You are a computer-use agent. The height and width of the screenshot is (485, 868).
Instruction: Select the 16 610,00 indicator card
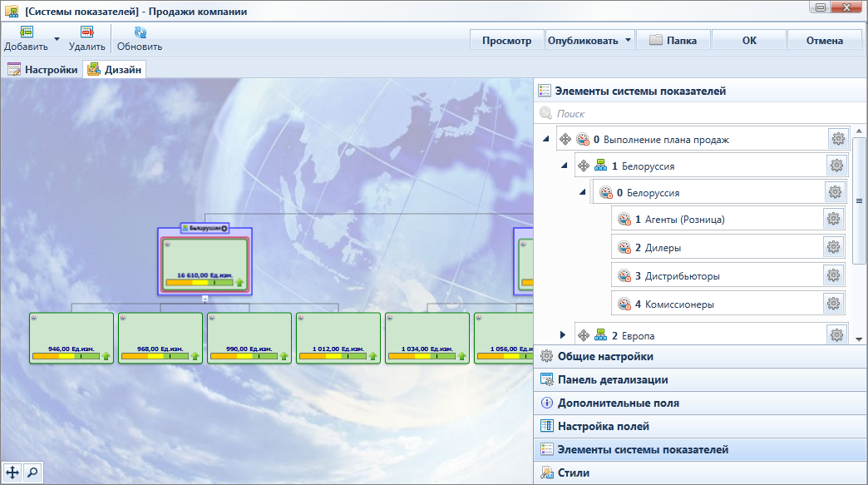click(x=205, y=265)
